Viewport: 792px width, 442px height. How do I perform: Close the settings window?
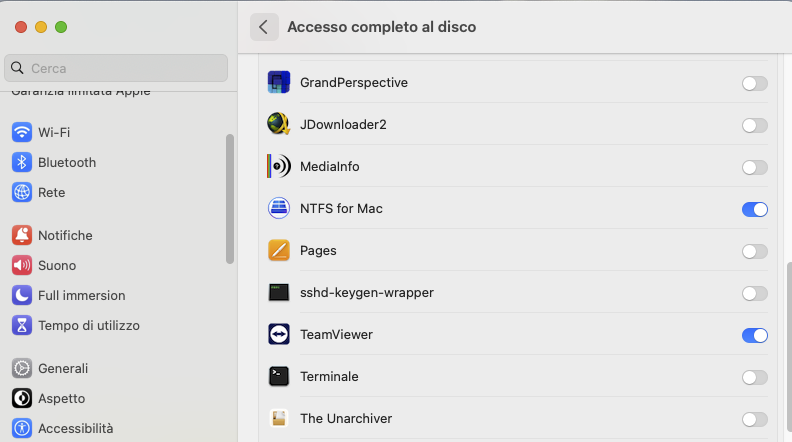[x=21, y=27]
